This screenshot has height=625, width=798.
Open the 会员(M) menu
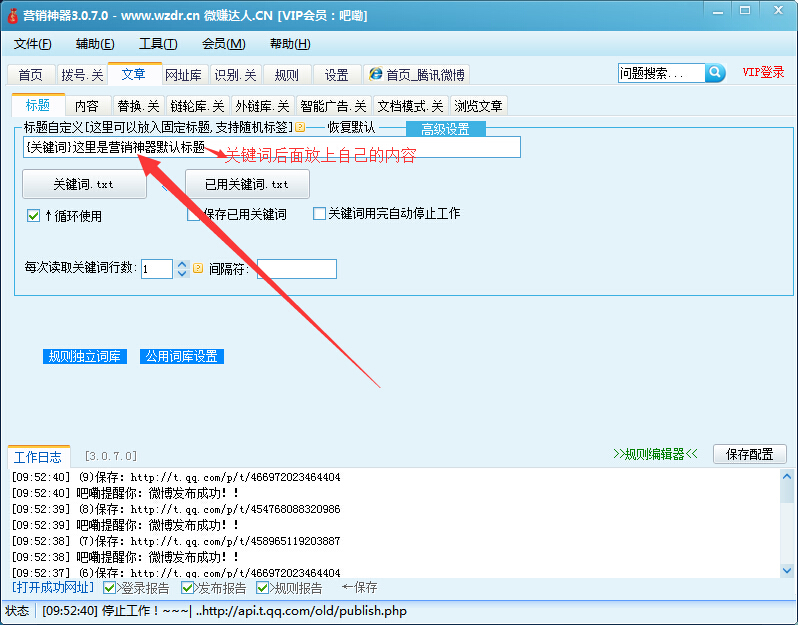223,44
